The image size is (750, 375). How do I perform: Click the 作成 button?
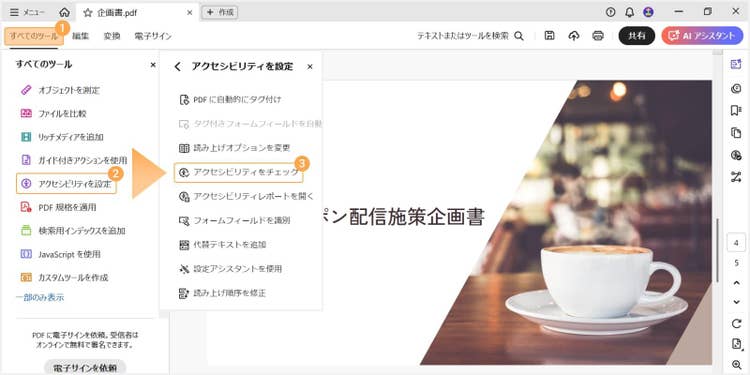coord(220,12)
